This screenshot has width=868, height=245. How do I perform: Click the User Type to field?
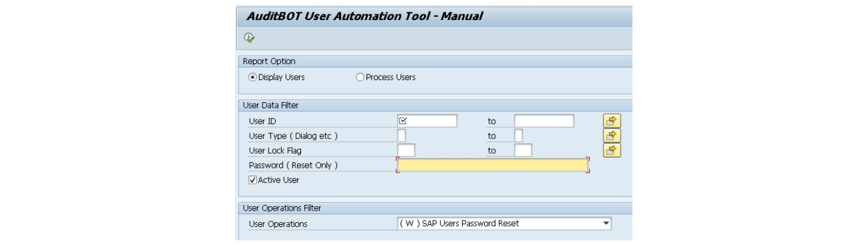click(x=518, y=136)
